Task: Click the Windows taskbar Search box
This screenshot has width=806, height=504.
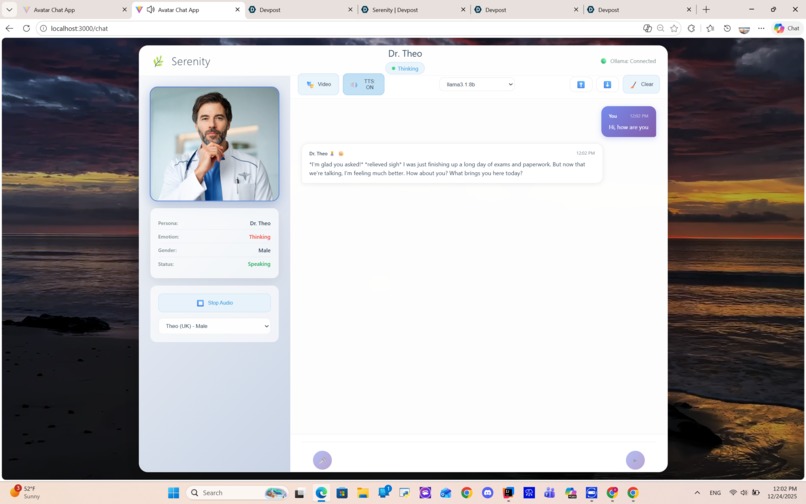Action: click(236, 493)
